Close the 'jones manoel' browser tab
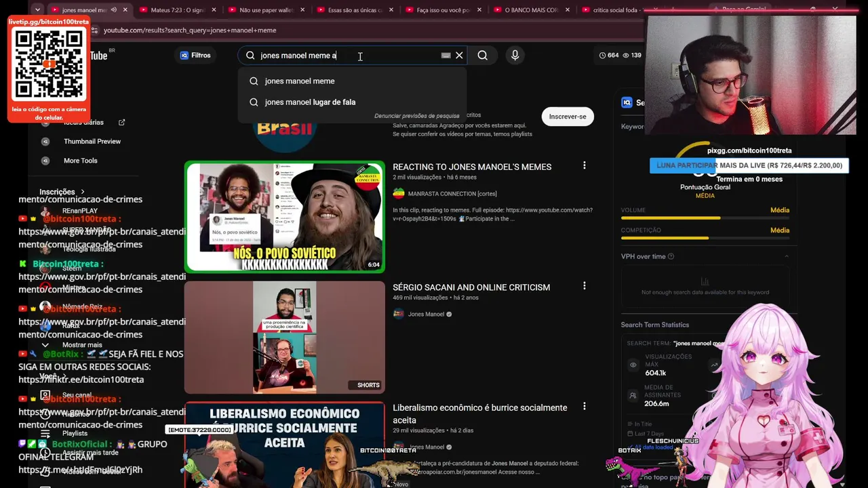The height and width of the screenshot is (488, 868). coord(125,10)
